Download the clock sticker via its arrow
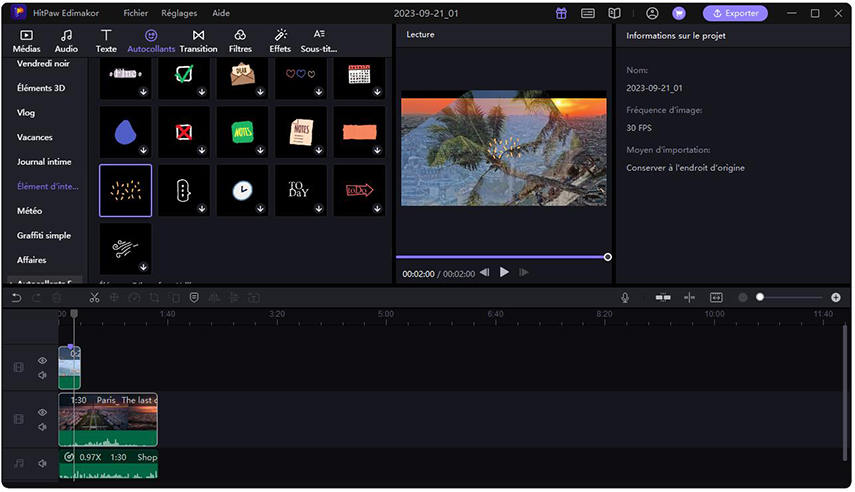Image resolution: width=855 pixels, height=492 pixels. coord(260,209)
